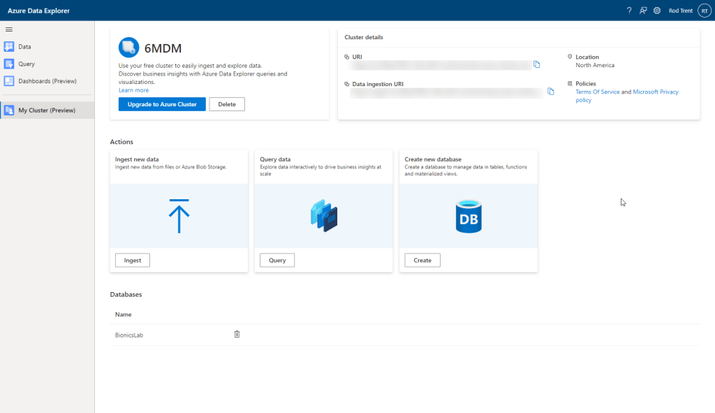Click the Cluster details heading
Viewport: 715px width, 413px height.
click(364, 37)
